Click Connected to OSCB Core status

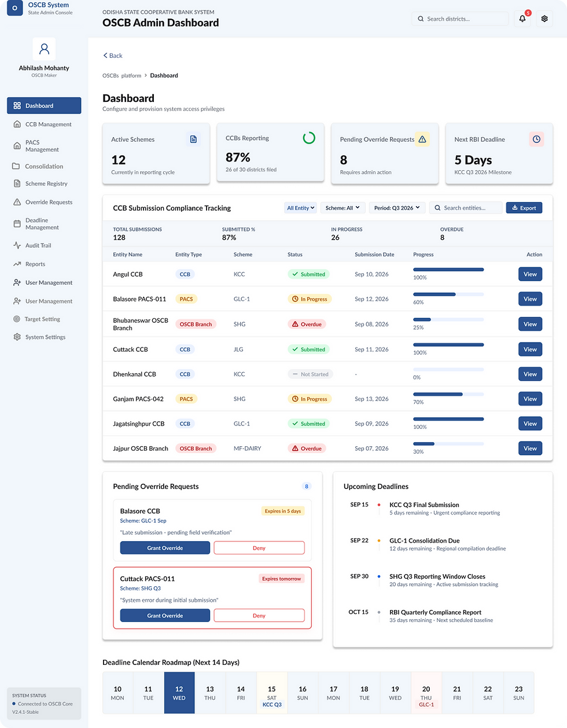(42, 704)
